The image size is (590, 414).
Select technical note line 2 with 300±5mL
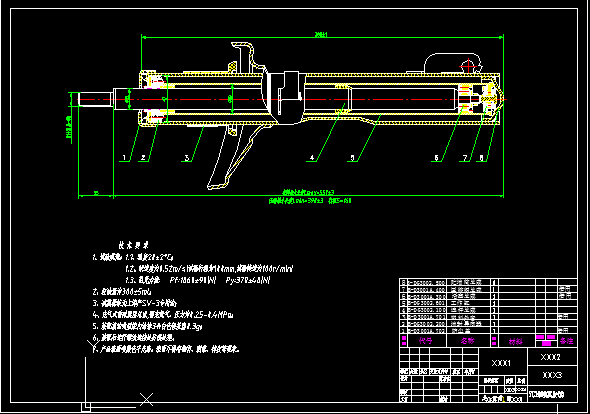click(122, 292)
